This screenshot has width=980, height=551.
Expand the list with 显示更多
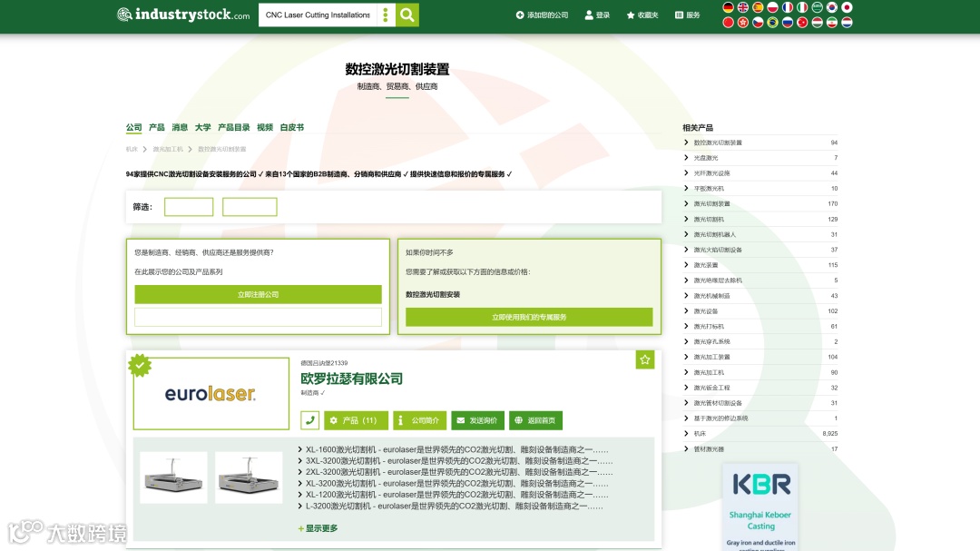click(318, 528)
